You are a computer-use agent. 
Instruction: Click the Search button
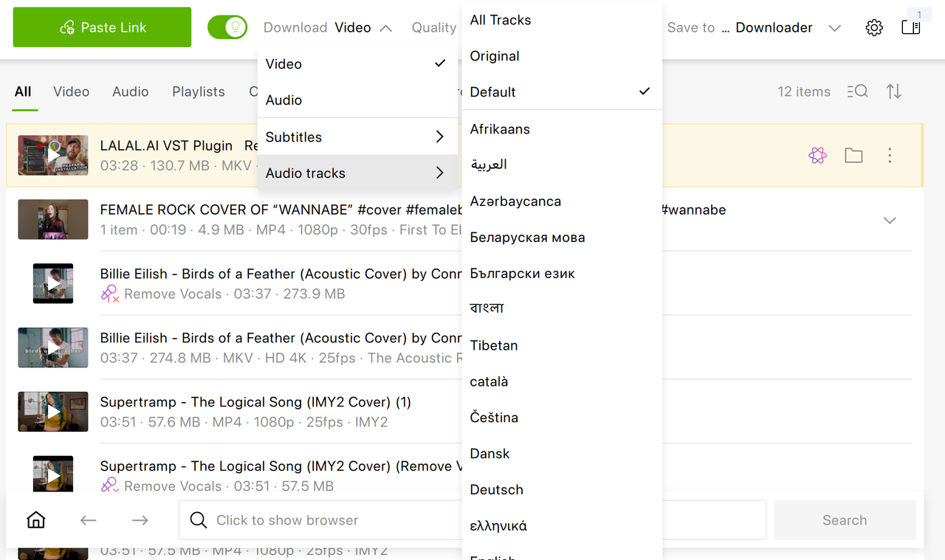(x=845, y=520)
